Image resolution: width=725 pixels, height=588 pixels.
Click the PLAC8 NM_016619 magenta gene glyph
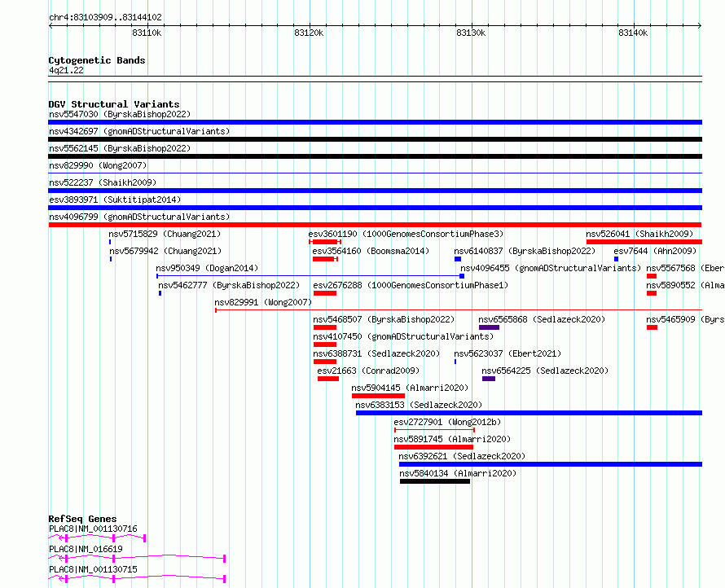tap(137, 559)
